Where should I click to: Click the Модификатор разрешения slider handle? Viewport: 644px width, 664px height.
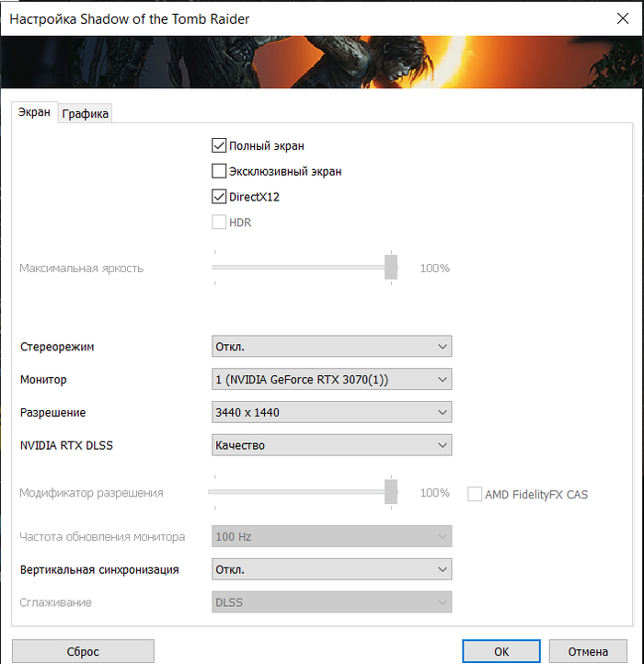(x=391, y=492)
